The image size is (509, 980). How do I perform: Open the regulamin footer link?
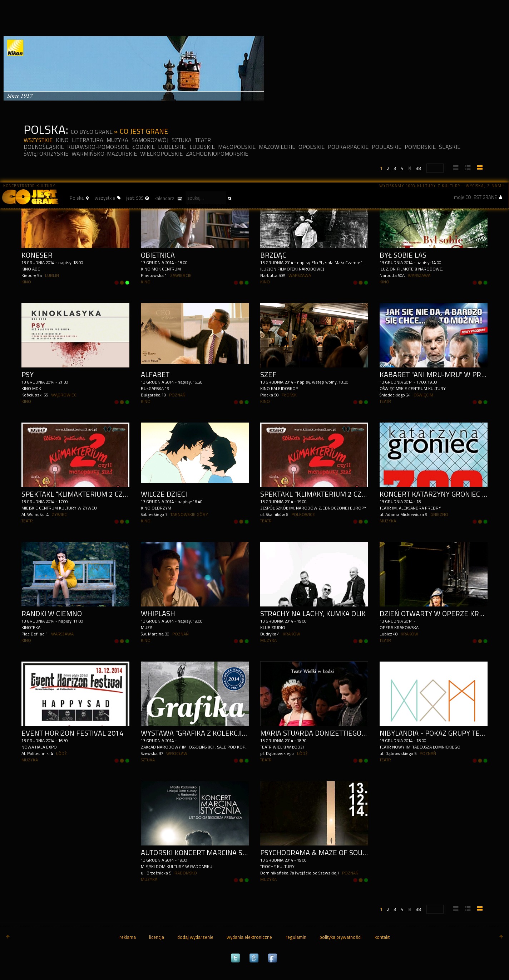pos(296,937)
